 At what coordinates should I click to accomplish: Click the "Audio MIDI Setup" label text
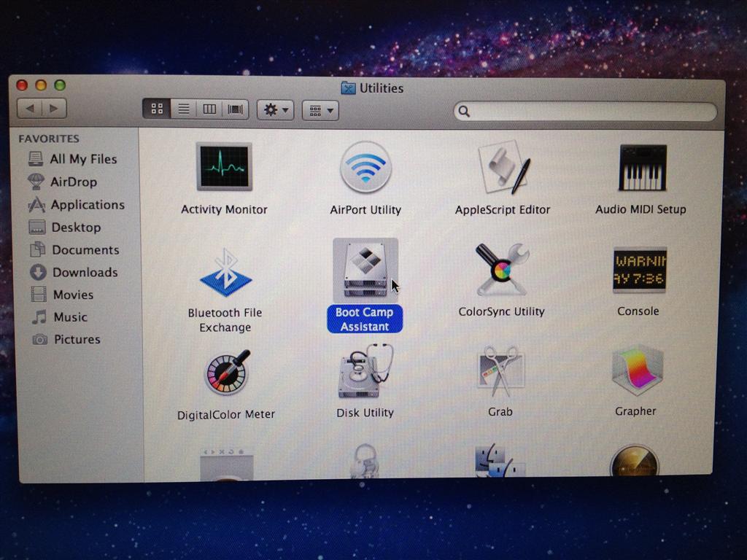[x=640, y=209]
